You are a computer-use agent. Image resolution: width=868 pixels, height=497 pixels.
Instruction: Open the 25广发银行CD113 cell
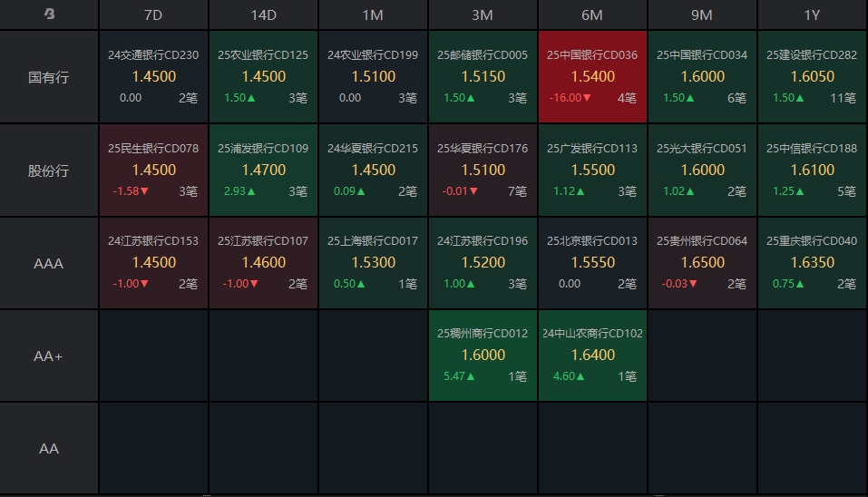[x=592, y=170]
